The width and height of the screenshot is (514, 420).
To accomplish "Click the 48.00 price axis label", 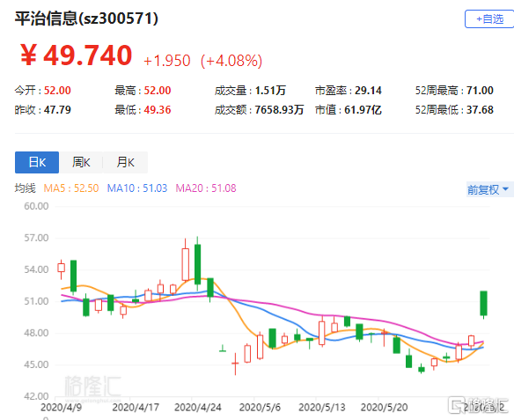I will click(x=36, y=333).
